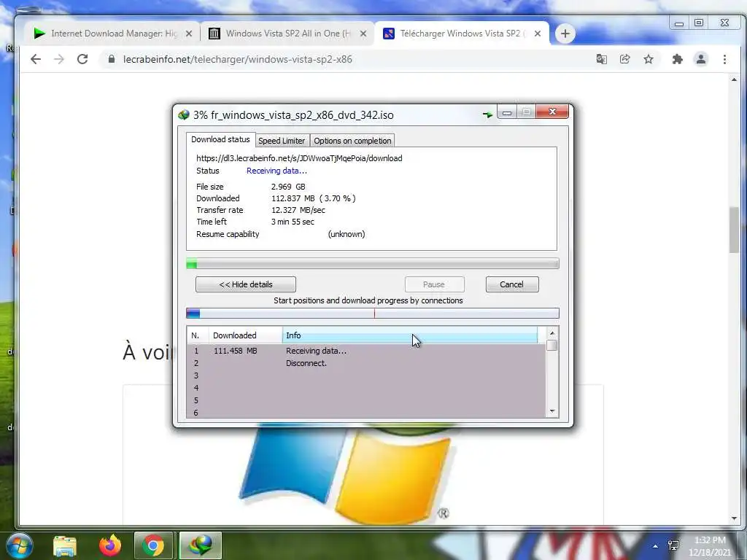
Task: Open the Download status tab
Action: tap(220, 139)
